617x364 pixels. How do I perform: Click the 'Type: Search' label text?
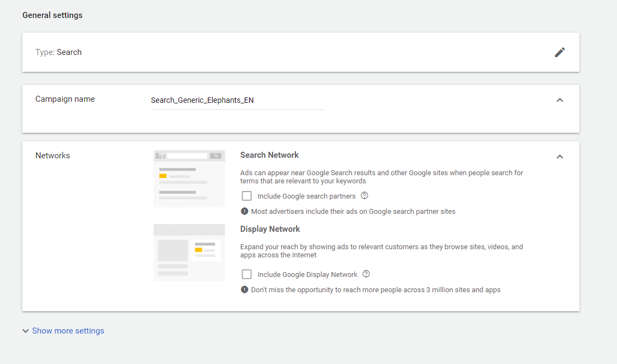coord(59,52)
